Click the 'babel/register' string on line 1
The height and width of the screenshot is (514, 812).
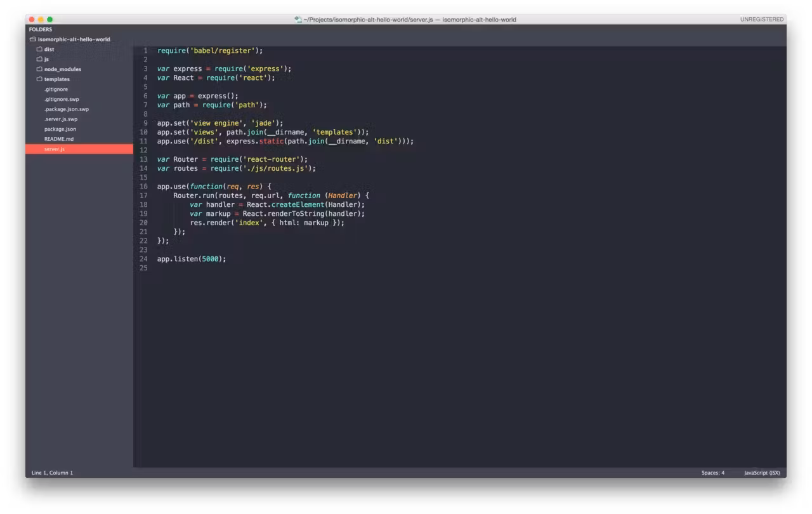(223, 51)
